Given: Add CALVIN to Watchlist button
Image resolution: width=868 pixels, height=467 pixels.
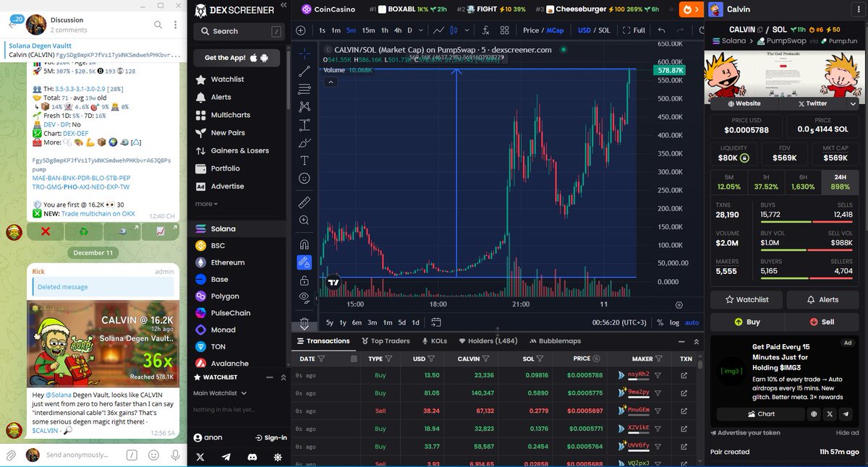Looking at the screenshot, I should click(746, 299).
